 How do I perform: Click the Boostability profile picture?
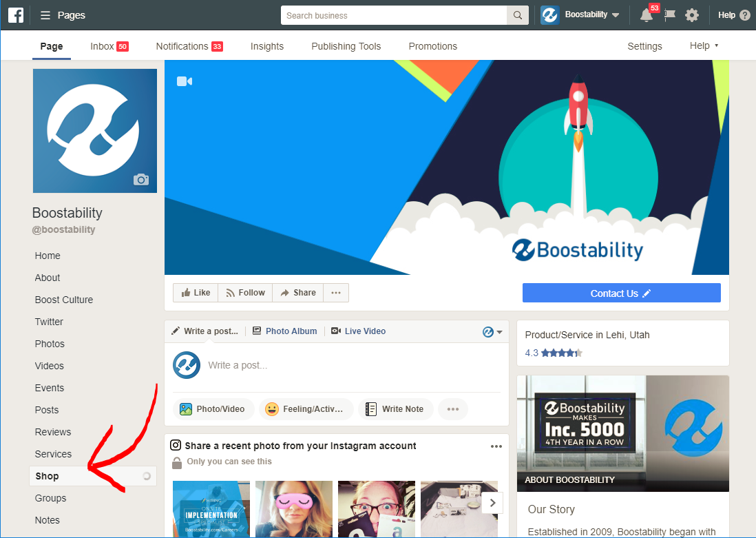point(95,131)
